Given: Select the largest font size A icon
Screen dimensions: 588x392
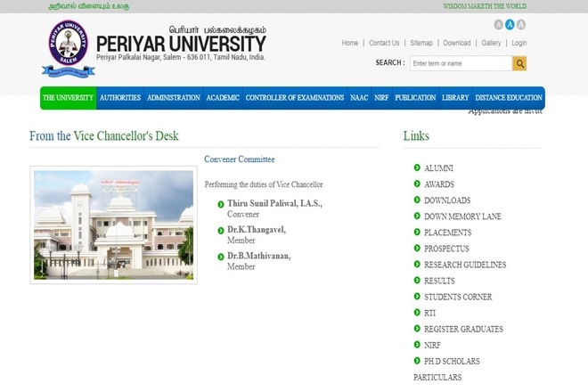Looking at the screenshot, I should click(x=521, y=25).
